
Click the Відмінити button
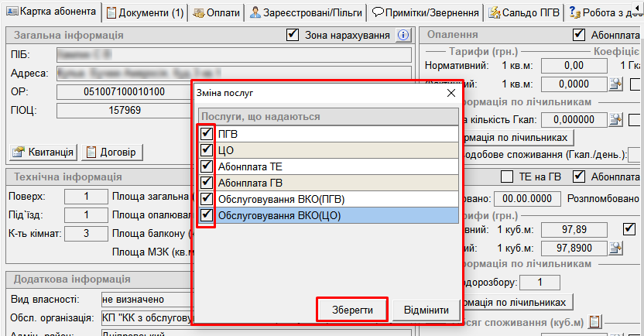(425, 310)
